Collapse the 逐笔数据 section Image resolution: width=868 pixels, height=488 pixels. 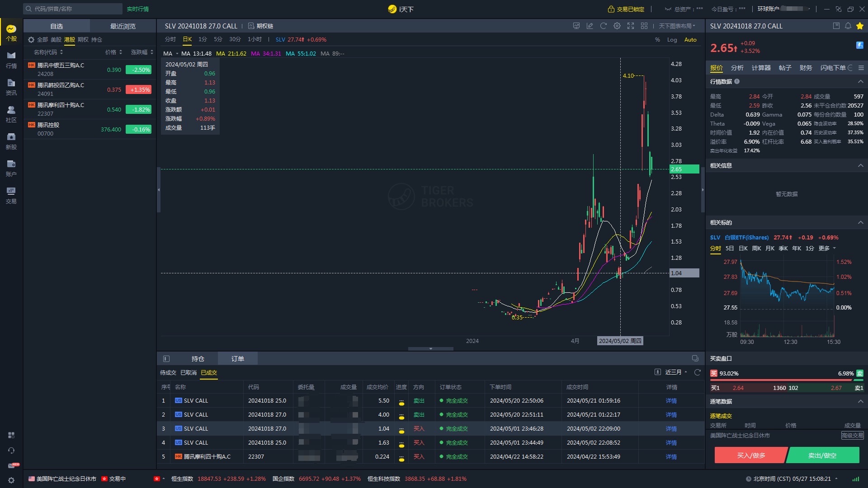[x=860, y=401]
